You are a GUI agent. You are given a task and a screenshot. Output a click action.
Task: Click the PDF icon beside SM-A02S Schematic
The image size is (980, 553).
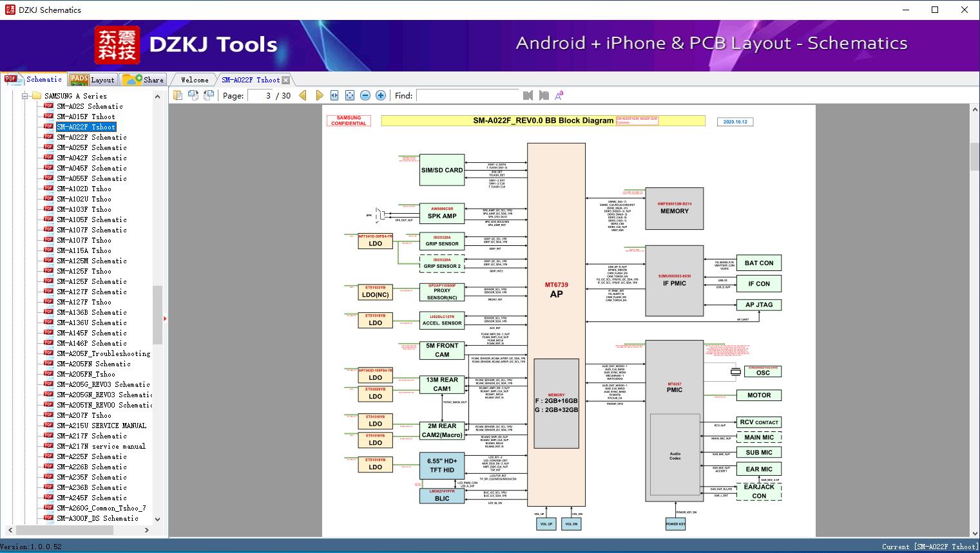(48, 106)
